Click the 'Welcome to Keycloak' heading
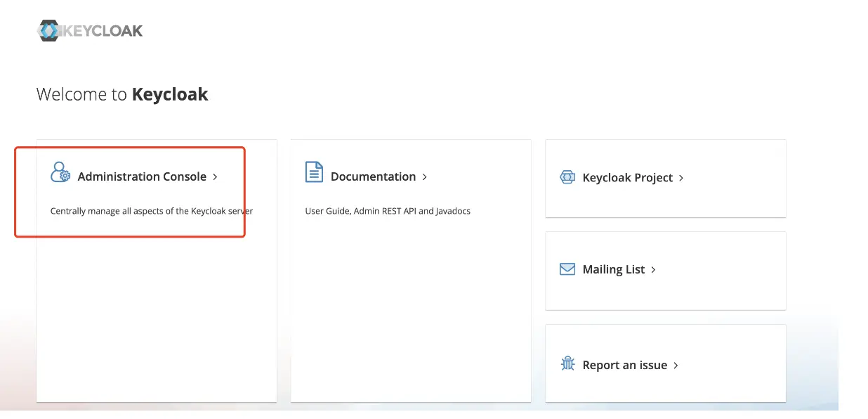The width and height of the screenshot is (868, 419). 122,94
